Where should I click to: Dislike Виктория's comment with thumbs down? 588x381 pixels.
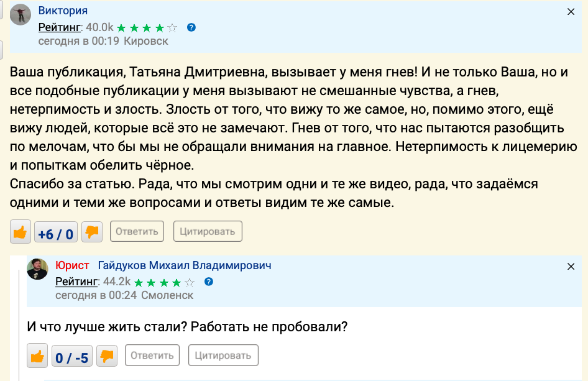pos(93,232)
